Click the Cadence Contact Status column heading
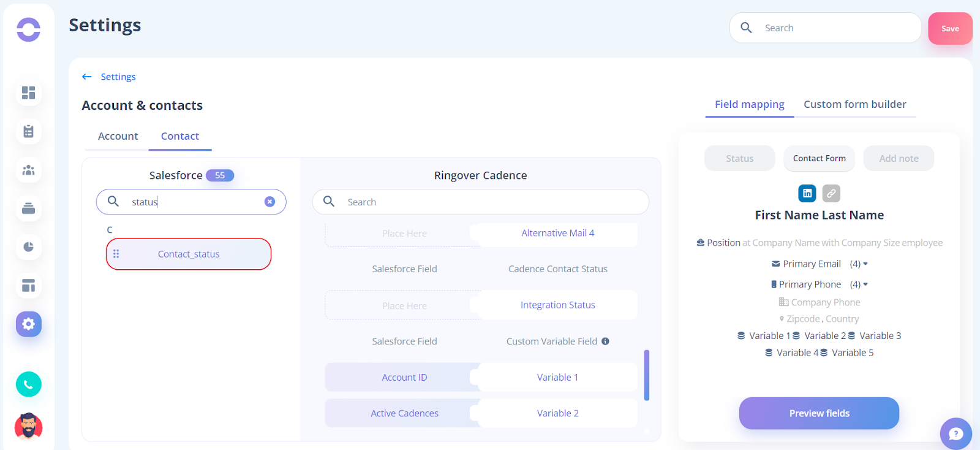The image size is (980, 450). point(558,269)
